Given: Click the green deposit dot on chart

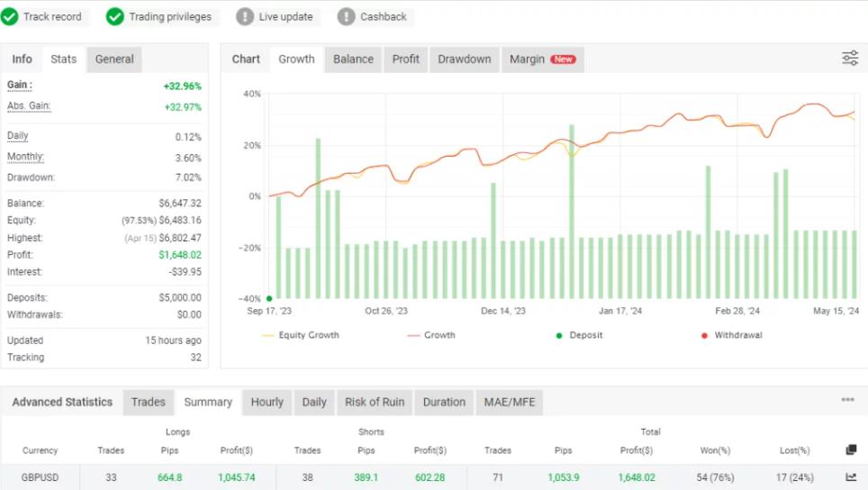Looking at the screenshot, I should coord(269,298).
